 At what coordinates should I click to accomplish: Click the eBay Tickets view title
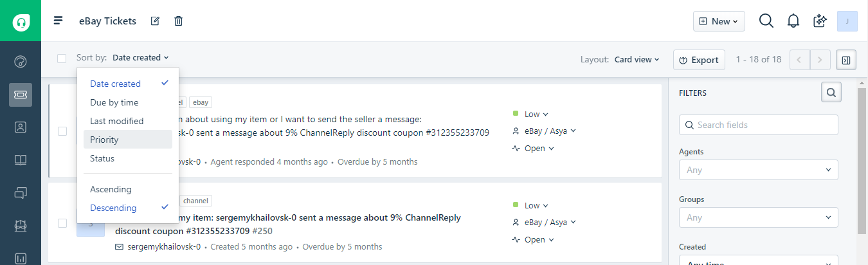tap(107, 21)
